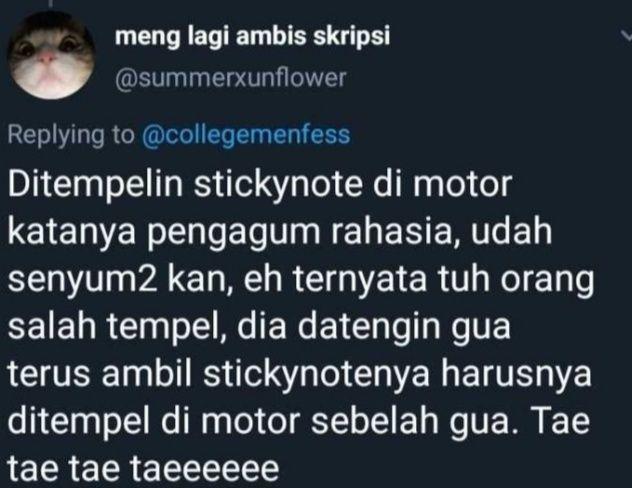Screen dimensions: 632x488
Task: Click the word 'harusnya' in the tweet
Action: point(516,374)
